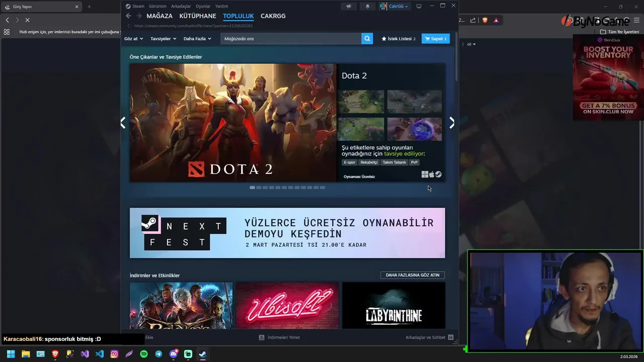
Task: Click the Rekabetçi tag
Action: [x=369, y=162]
